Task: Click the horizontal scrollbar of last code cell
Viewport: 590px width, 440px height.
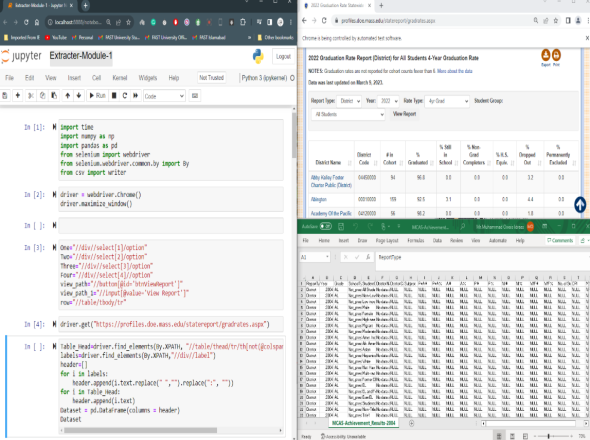Action: pos(140,430)
